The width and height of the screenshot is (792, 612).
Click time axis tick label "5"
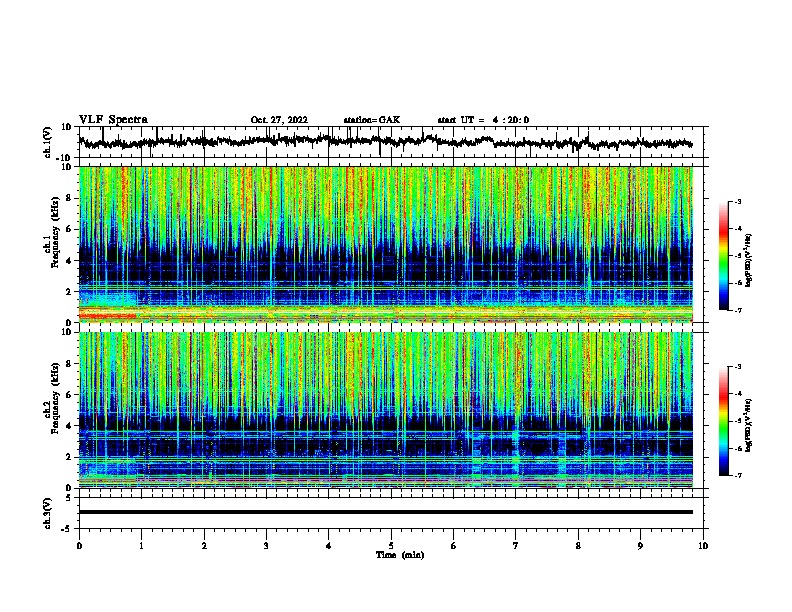coord(391,546)
